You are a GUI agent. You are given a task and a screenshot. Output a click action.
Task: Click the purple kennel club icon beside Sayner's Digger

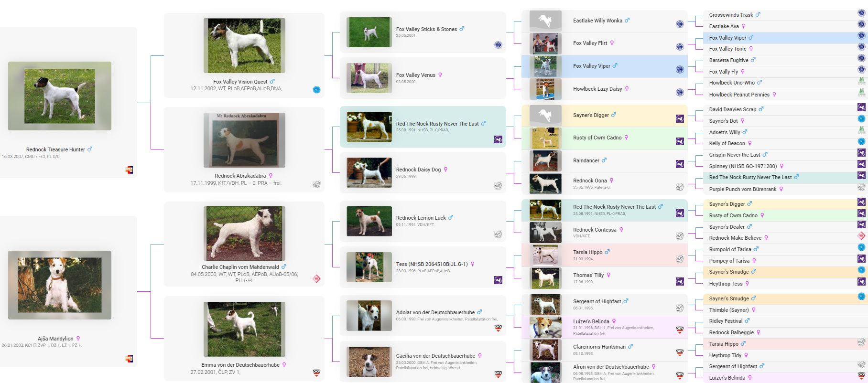click(679, 119)
